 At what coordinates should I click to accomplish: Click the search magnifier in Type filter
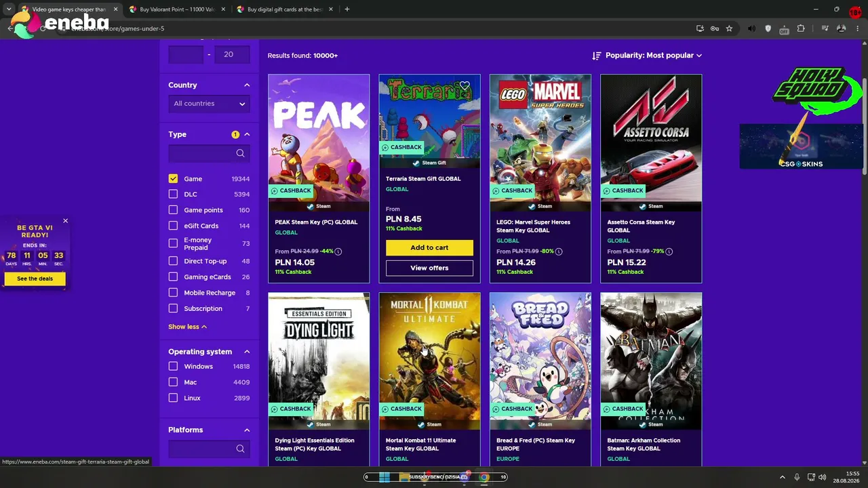point(240,153)
